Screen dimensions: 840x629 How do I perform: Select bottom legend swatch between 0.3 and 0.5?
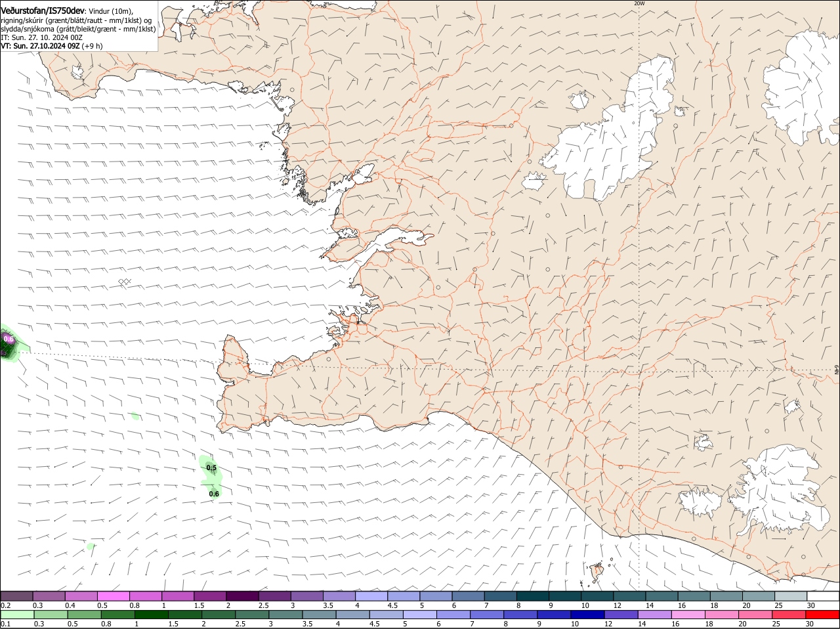pos(51,615)
